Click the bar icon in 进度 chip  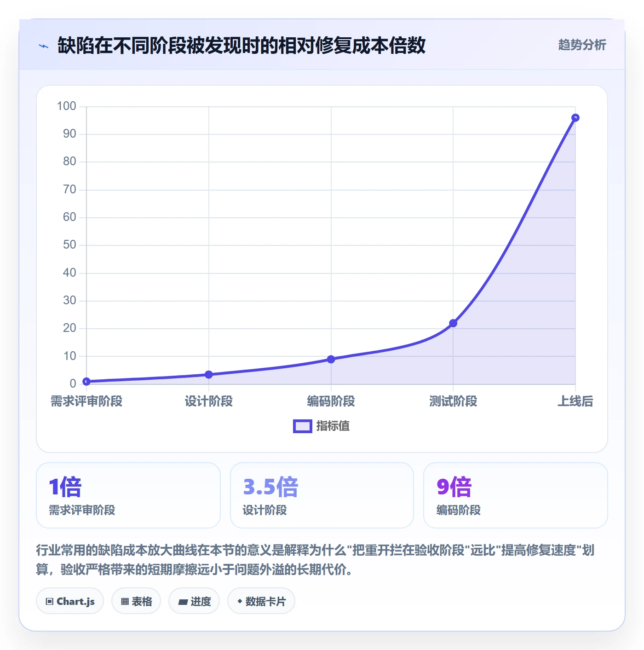click(183, 602)
